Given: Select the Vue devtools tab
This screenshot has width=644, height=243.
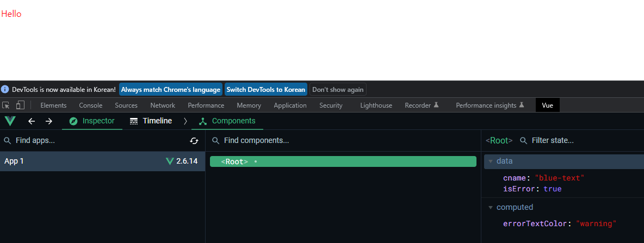Looking at the screenshot, I should [x=548, y=105].
